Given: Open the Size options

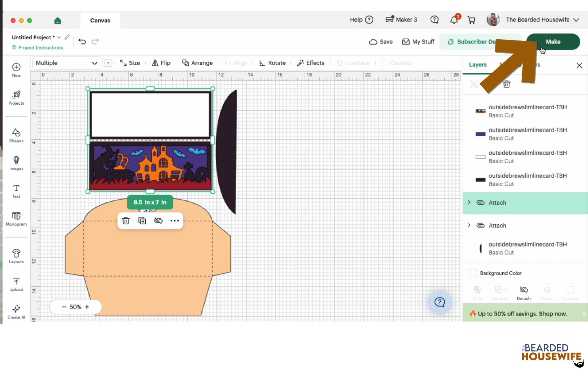Looking at the screenshot, I should 130,63.
